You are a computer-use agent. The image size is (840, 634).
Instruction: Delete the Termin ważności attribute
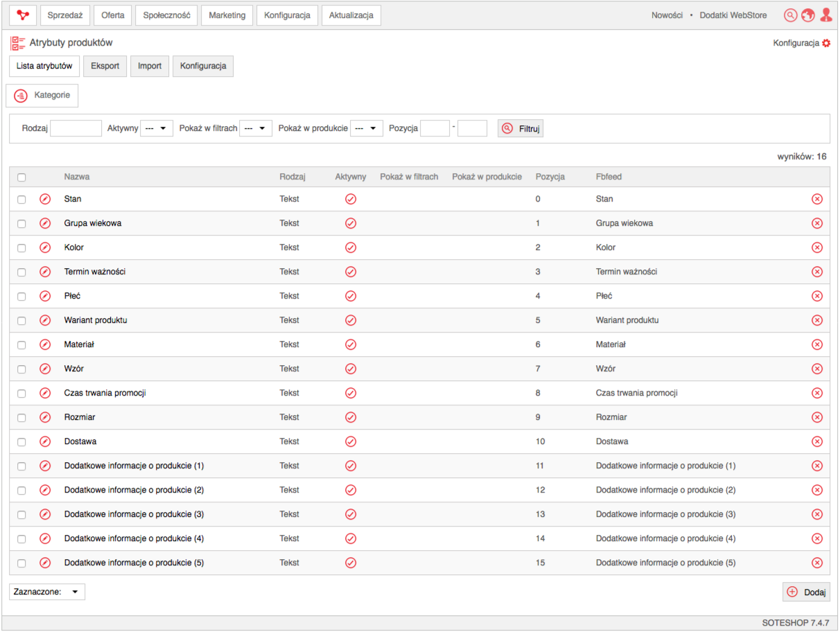click(x=817, y=272)
